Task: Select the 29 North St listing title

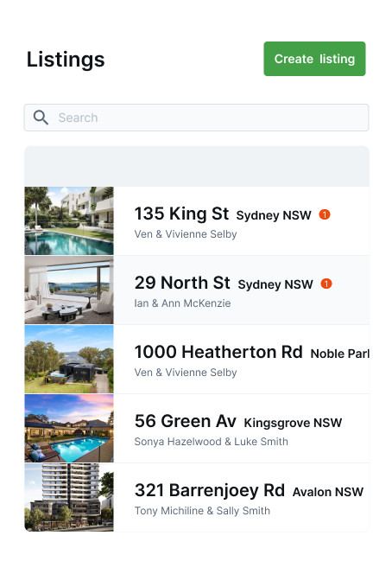Action: coord(182,283)
